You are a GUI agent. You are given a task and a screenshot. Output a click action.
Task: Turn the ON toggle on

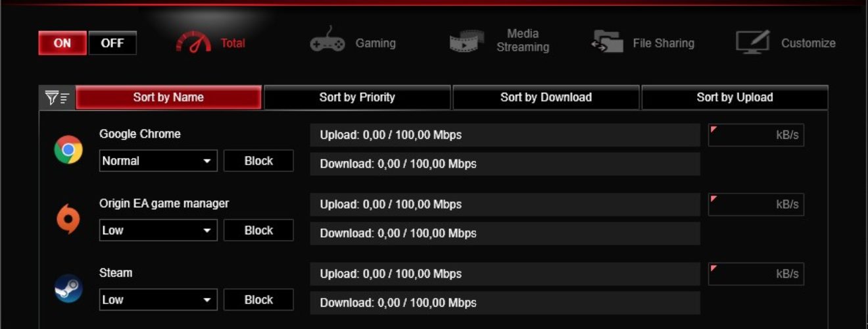(x=62, y=43)
